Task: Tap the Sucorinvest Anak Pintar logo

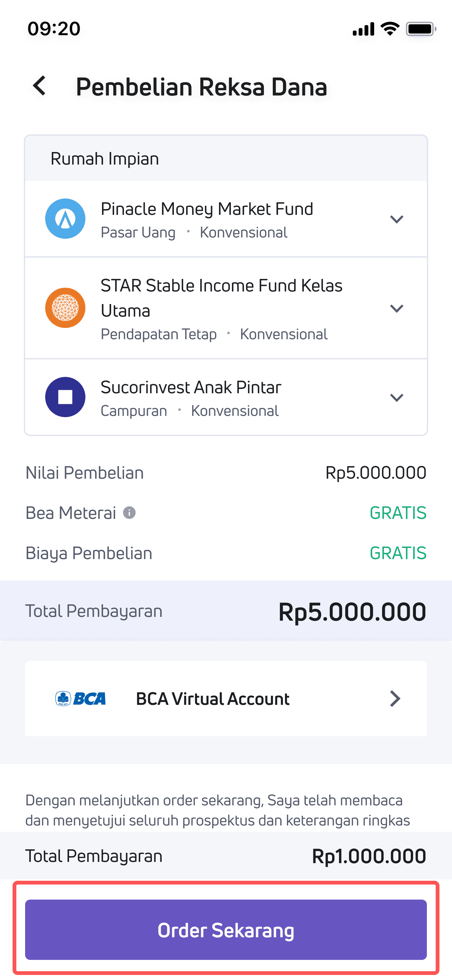Action: click(65, 397)
